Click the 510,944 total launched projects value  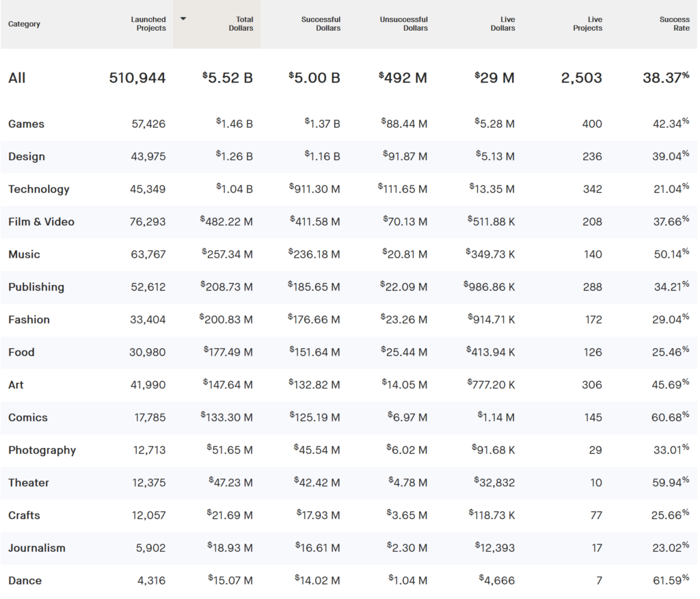(137, 78)
